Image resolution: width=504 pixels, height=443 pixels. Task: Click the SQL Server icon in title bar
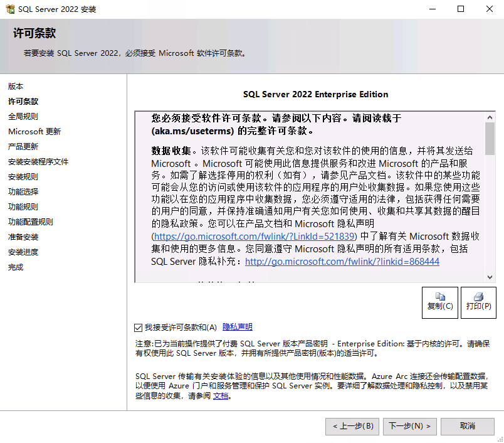pos(9,9)
